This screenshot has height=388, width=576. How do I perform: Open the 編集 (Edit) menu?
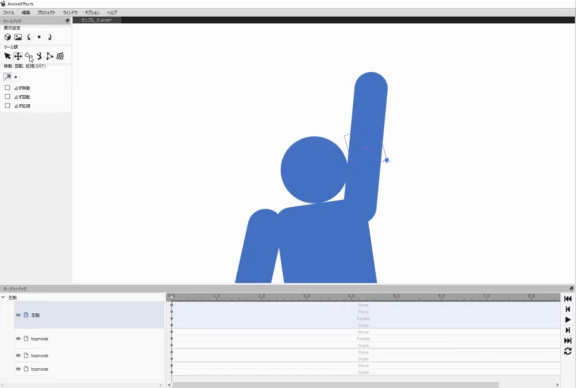pos(26,12)
